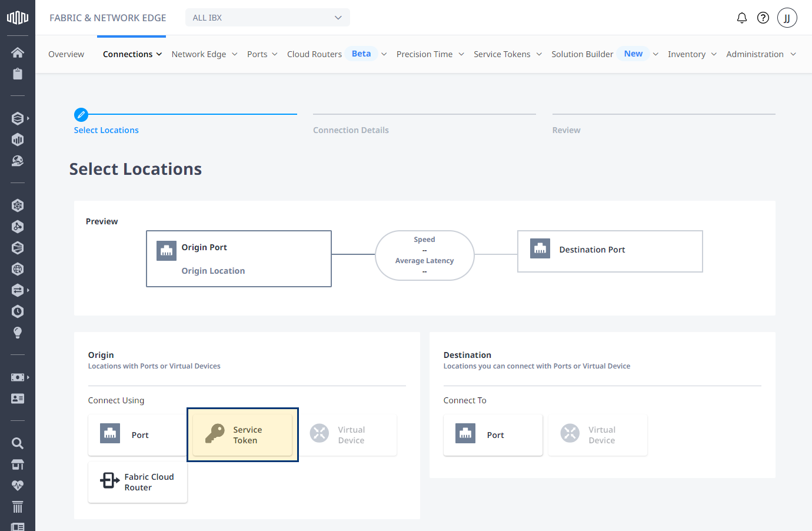
Task: Open the globe-in-hand sidebar icon
Action: 18,161
